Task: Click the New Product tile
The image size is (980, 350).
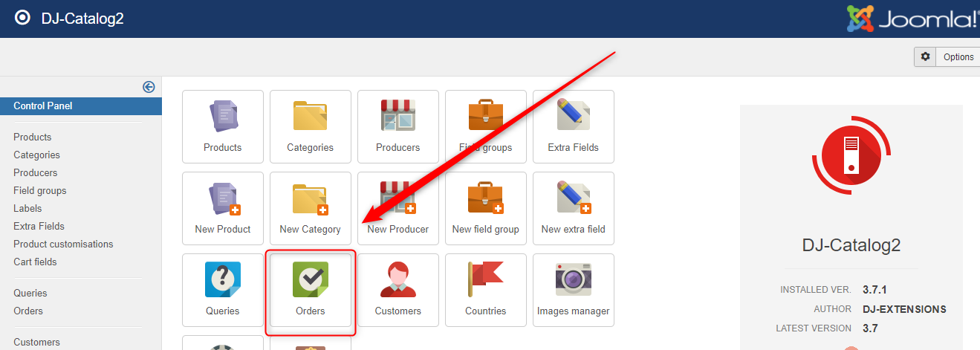Action: click(x=223, y=208)
